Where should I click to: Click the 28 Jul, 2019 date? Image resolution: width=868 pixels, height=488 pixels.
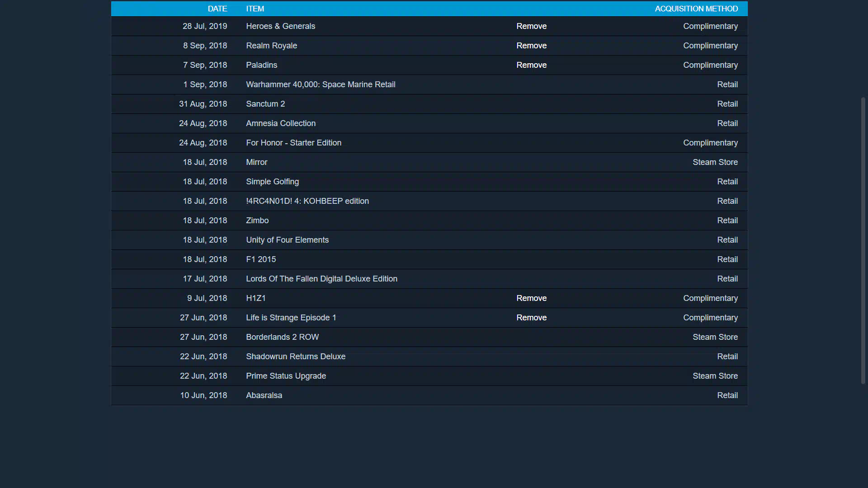click(205, 26)
